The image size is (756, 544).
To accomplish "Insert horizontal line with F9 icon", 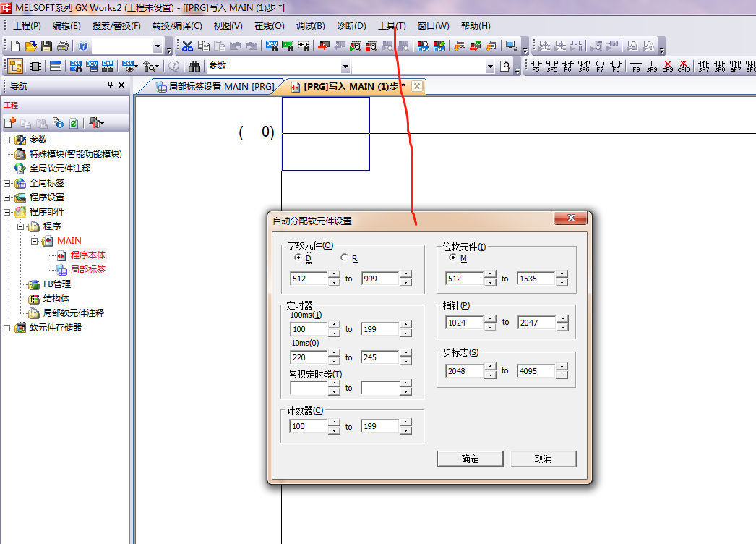I will click(636, 67).
